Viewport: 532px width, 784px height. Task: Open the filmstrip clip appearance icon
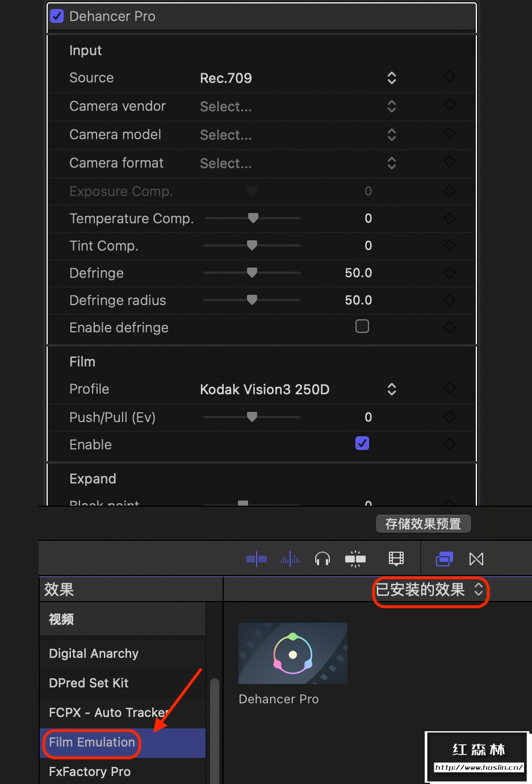pyautogui.click(x=396, y=559)
